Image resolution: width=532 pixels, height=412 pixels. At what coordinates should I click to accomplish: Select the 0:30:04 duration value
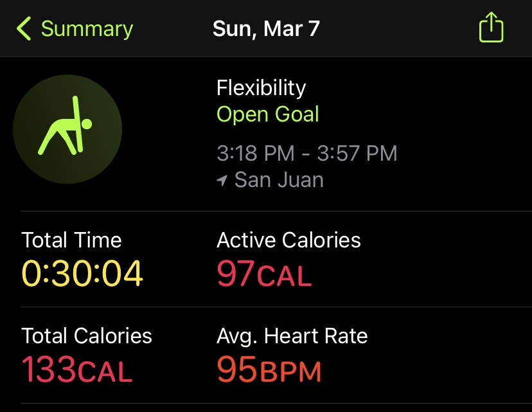pyautogui.click(x=82, y=274)
